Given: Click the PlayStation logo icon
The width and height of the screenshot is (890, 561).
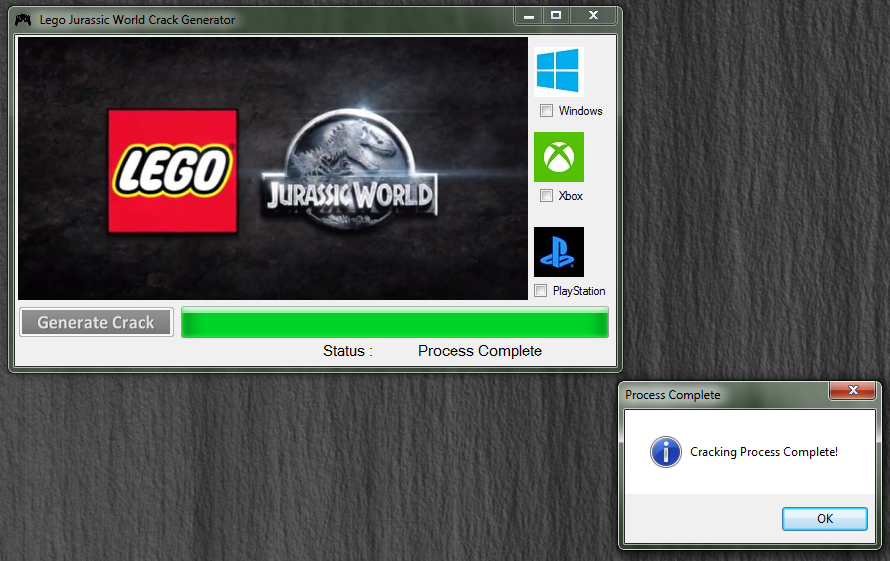Looking at the screenshot, I should point(559,252).
